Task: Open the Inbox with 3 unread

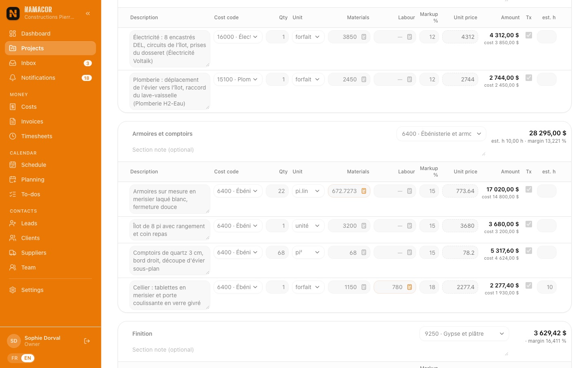Action: 51,63
